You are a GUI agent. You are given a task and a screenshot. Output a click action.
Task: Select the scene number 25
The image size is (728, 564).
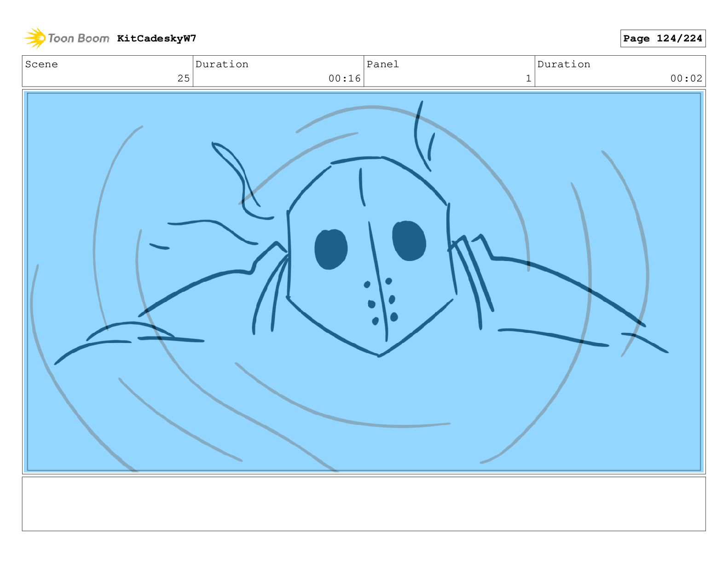(x=183, y=78)
